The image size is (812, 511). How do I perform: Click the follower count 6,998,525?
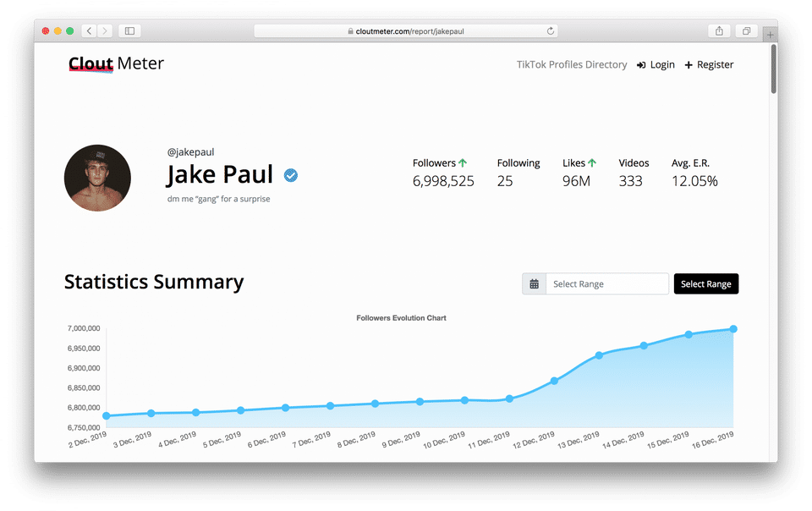point(443,181)
